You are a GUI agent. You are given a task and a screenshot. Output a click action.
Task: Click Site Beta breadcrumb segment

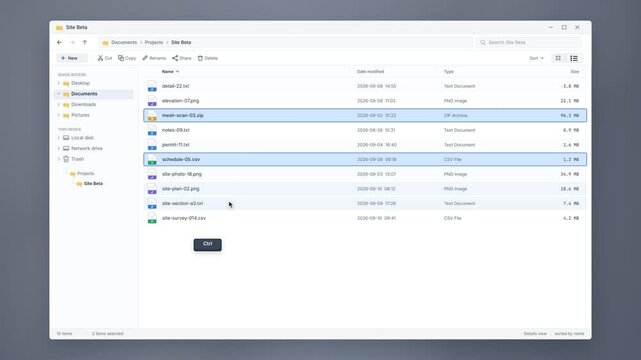tap(181, 42)
